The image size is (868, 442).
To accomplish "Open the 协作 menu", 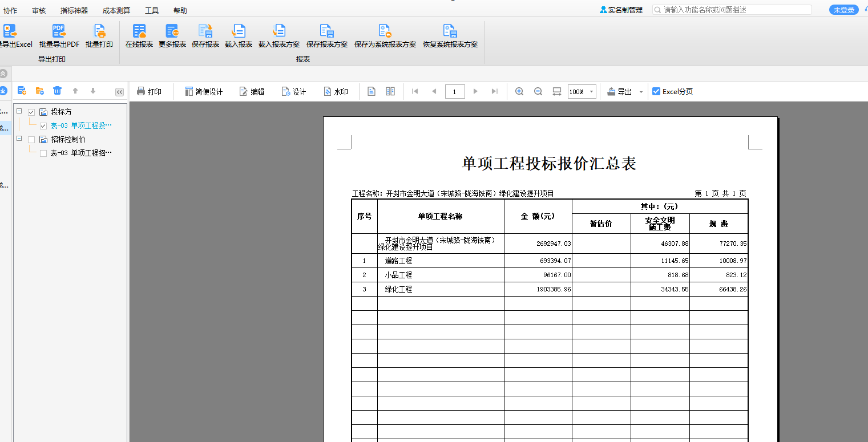I will pyautogui.click(x=10, y=10).
